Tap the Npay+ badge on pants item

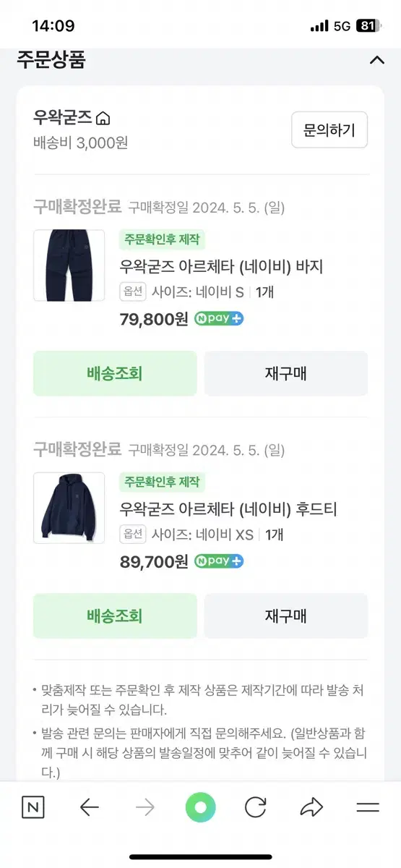pos(219,318)
